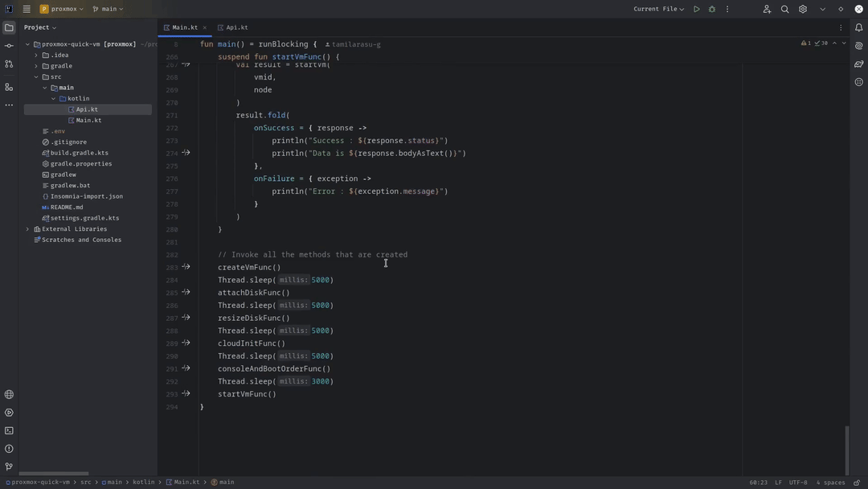Open the Project view selector dropdown

(40, 27)
